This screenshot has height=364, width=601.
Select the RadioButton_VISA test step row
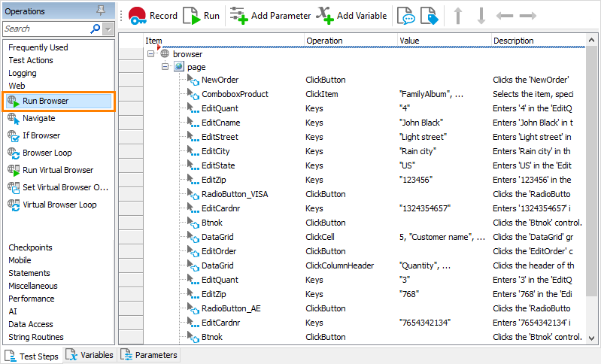235,194
